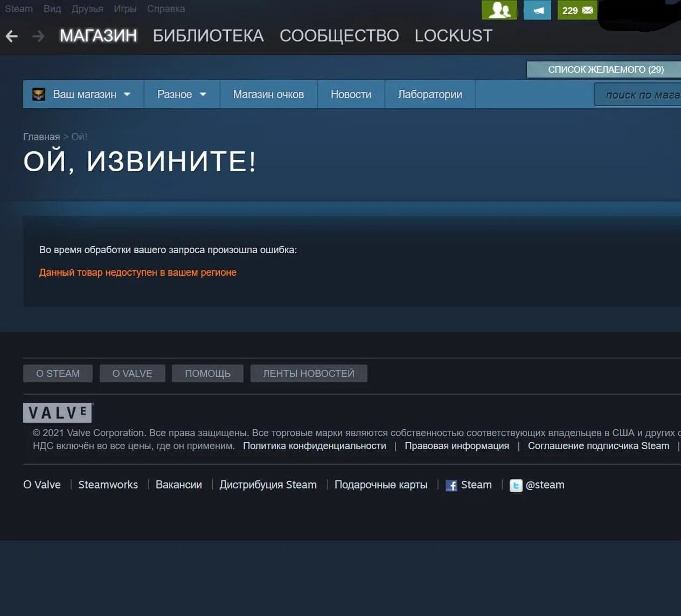Open Политика конфиденциальности link

point(315,446)
